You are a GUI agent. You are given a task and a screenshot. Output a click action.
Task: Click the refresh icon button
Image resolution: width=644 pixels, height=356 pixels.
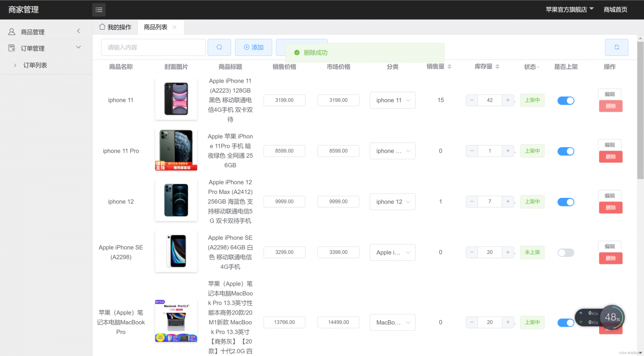coord(616,47)
